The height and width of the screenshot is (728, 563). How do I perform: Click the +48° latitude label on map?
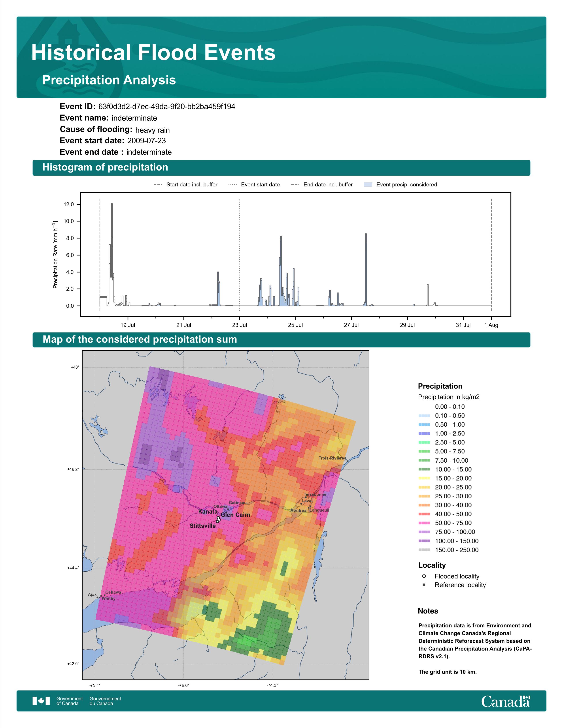(x=75, y=367)
